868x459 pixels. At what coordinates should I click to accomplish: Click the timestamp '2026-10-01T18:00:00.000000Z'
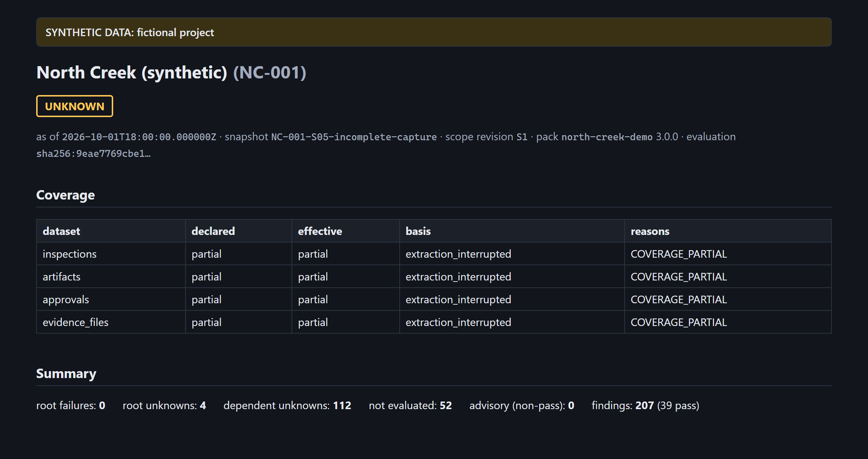pyautogui.click(x=139, y=137)
